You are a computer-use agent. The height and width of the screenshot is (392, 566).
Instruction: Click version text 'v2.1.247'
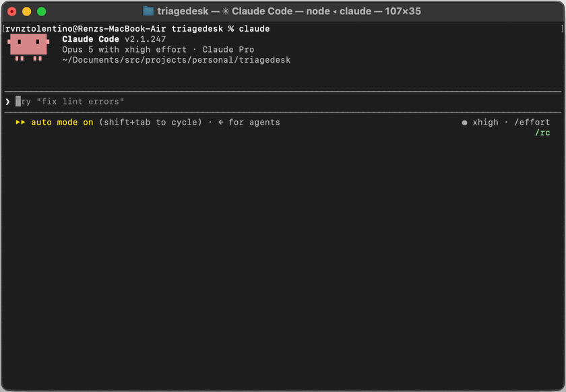coord(145,39)
